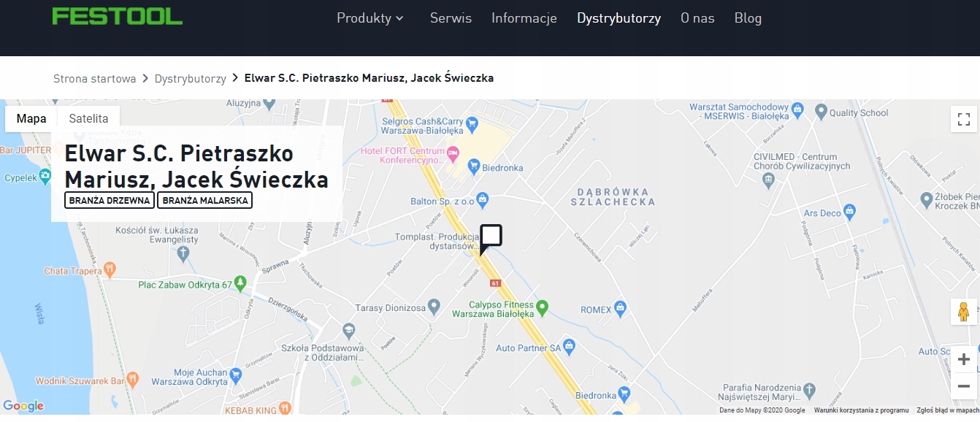Click the Chata Trapera restaurant pin
Screen dimensions: 980x422
110,269
